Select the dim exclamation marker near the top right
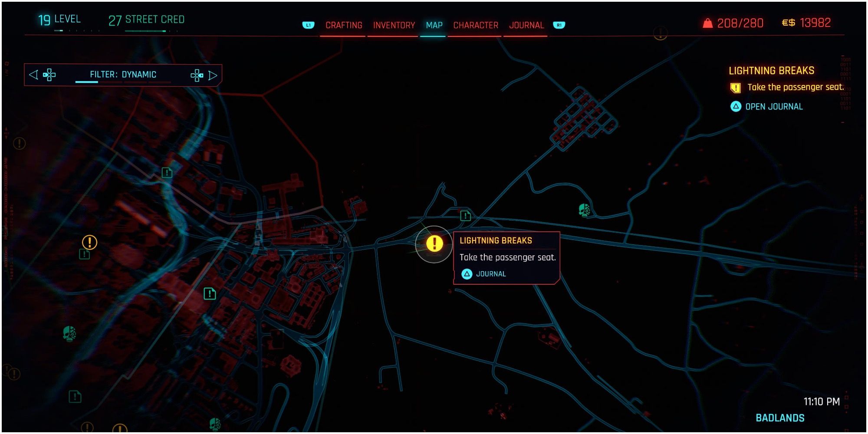868x434 pixels. tap(660, 33)
